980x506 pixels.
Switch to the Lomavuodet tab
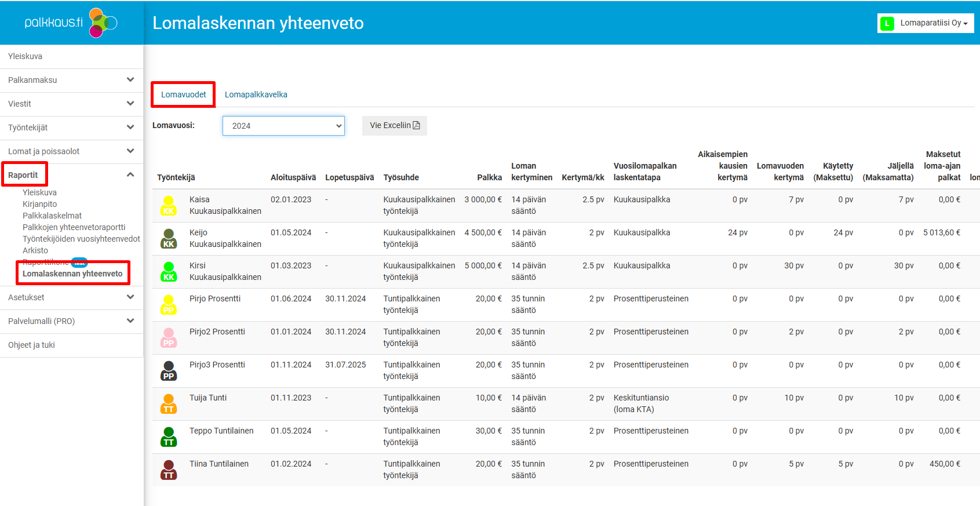183,94
